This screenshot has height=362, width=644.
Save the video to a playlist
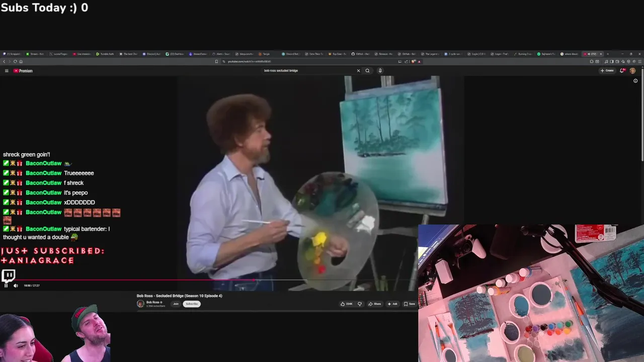(410, 304)
